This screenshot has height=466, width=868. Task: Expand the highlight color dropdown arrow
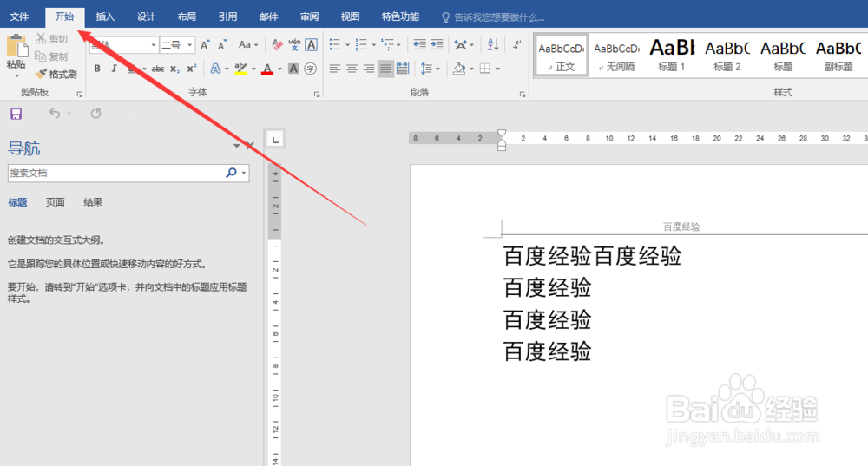pyautogui.click(x=253, y=69)
